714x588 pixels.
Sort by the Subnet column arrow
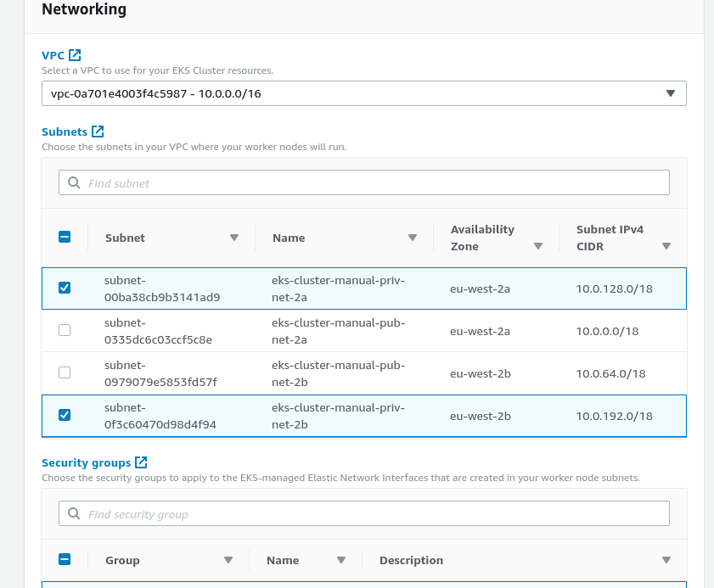(234, 238)
